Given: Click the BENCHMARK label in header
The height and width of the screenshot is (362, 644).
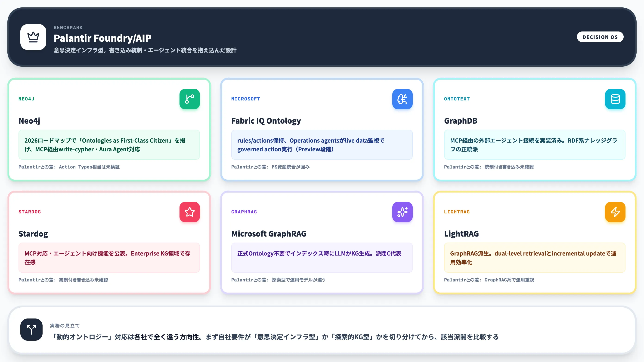Looking at the screenshot, I should [x=68, y=28].
